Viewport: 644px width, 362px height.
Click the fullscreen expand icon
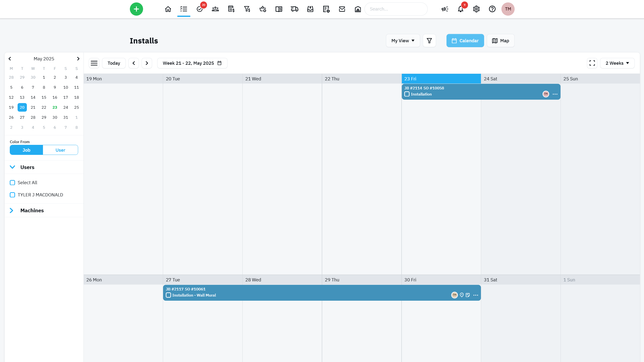click(x=592, y=63)
